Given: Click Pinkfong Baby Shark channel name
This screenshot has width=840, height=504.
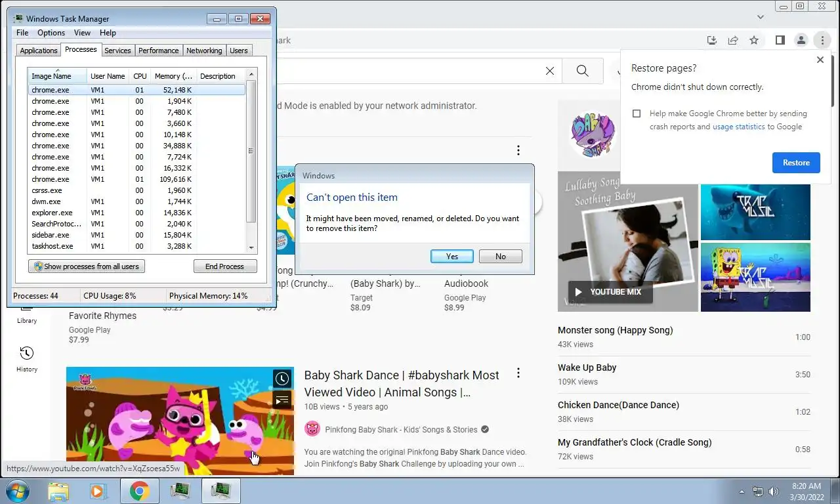Looking at the screenshot, I should (401, 429).
